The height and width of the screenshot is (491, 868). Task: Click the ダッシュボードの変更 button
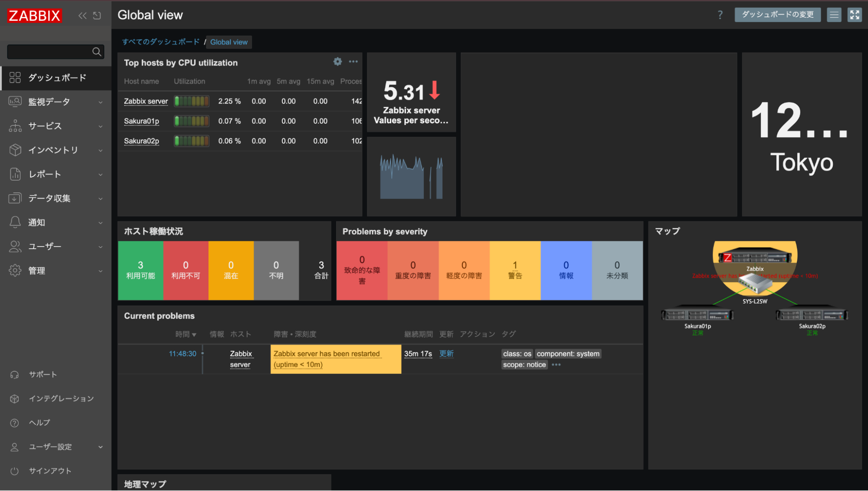[777, 15]
